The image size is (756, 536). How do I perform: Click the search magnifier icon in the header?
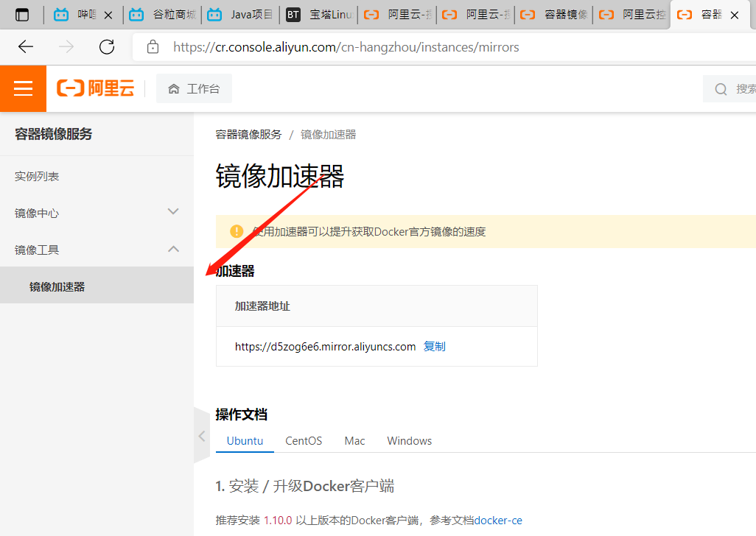tap(720, 88)
